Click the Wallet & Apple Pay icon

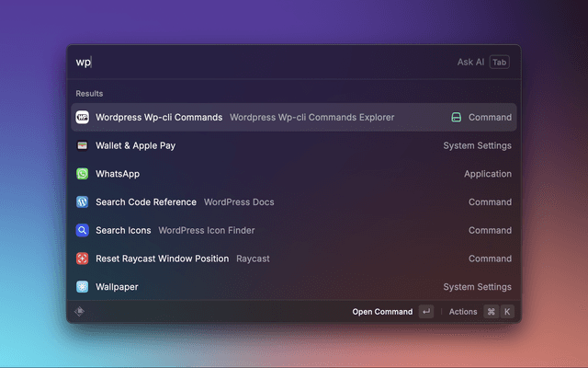click(82, 145)
